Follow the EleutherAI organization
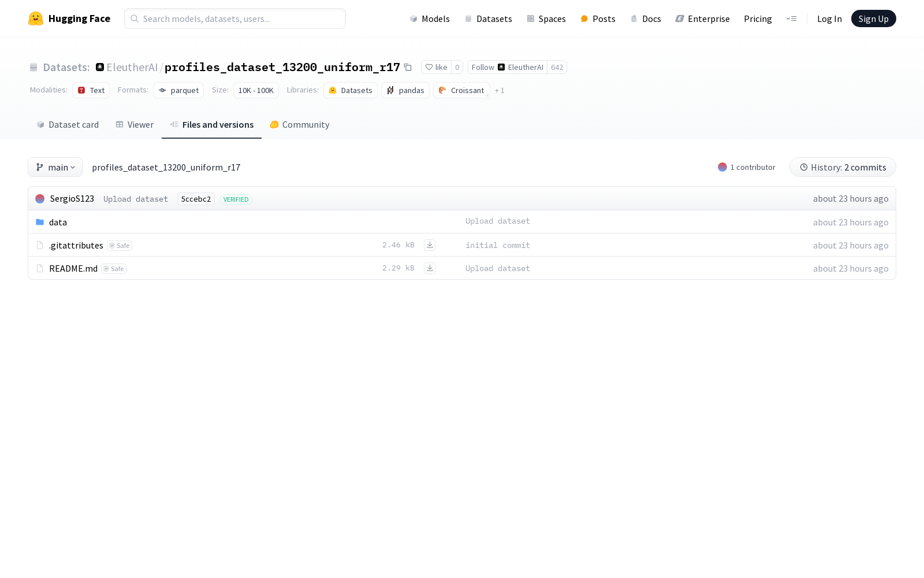This screenshot has height=578, width=924. [507, 67]
